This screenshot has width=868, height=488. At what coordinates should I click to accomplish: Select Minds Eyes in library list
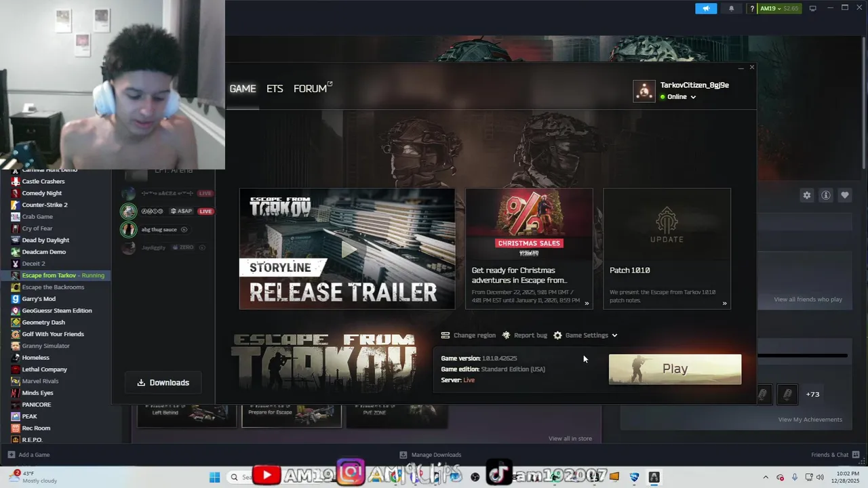[x=37, y=392]
